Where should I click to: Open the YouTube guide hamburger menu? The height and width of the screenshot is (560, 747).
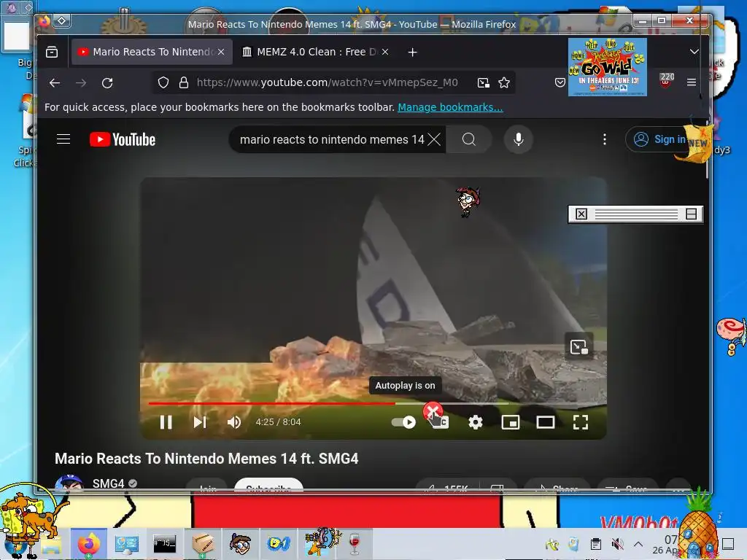click(x=63, y=139)
